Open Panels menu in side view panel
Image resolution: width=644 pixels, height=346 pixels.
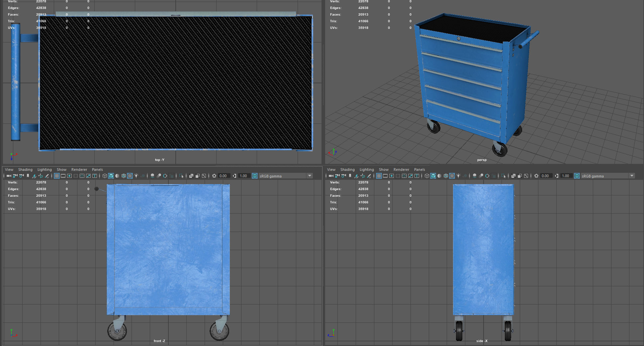click(419, 170)
